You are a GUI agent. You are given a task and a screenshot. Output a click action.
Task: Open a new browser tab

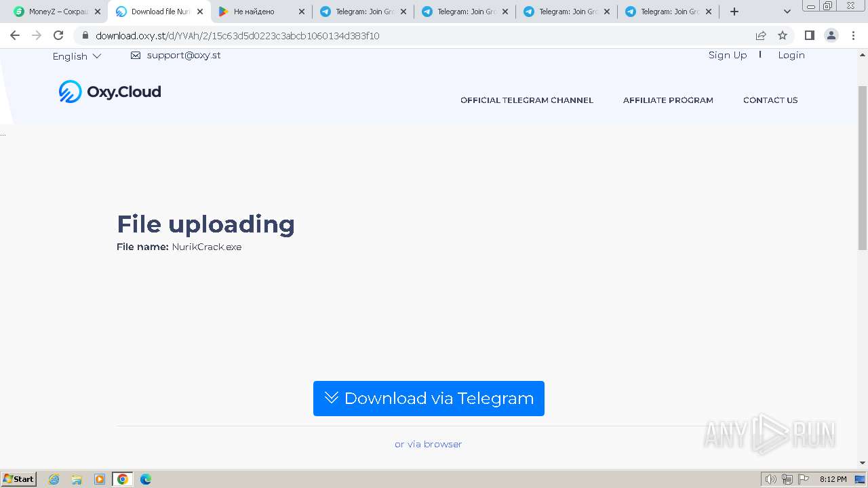(734, 12)
